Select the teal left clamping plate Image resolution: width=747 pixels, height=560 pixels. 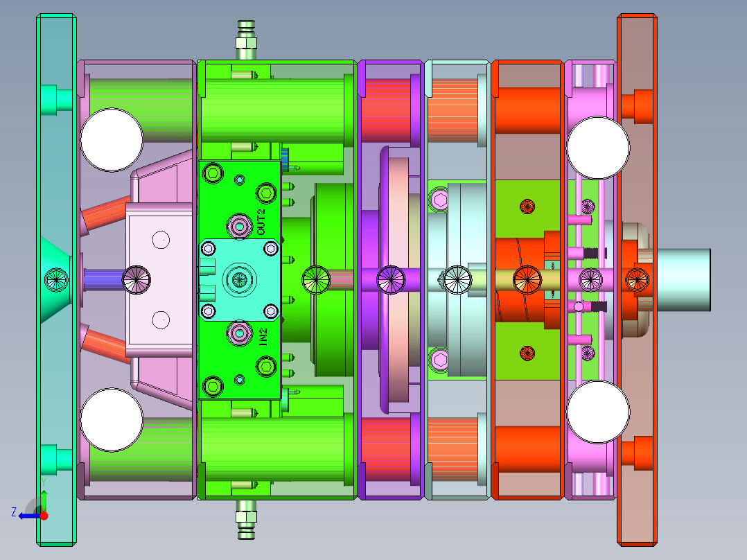[x=56, y=280]
